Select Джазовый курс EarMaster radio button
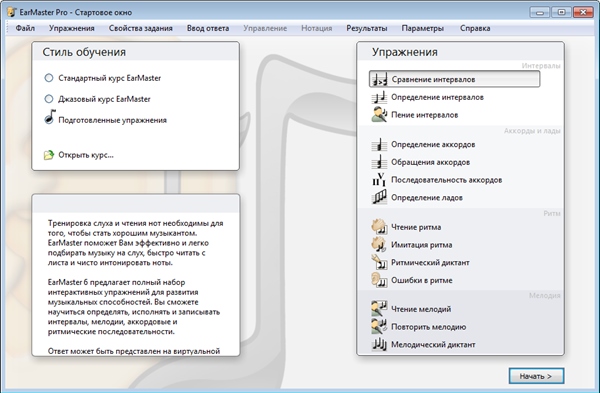The height and width of the screenshot is (393, 600). pos(49,99)
